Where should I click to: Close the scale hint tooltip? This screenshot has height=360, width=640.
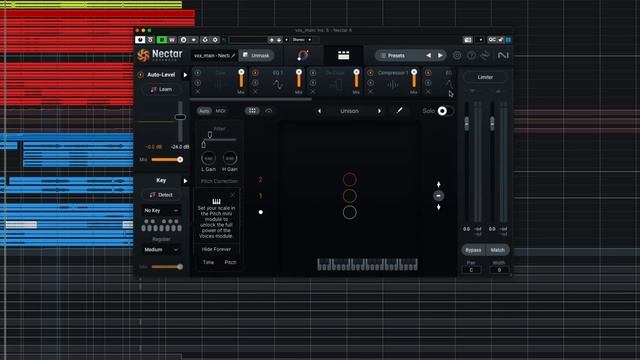tap(232, 195)
